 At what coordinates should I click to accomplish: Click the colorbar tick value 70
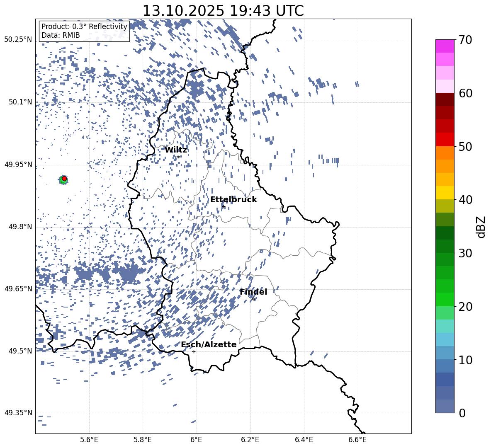pyautogui.click(x=465, y=40)
